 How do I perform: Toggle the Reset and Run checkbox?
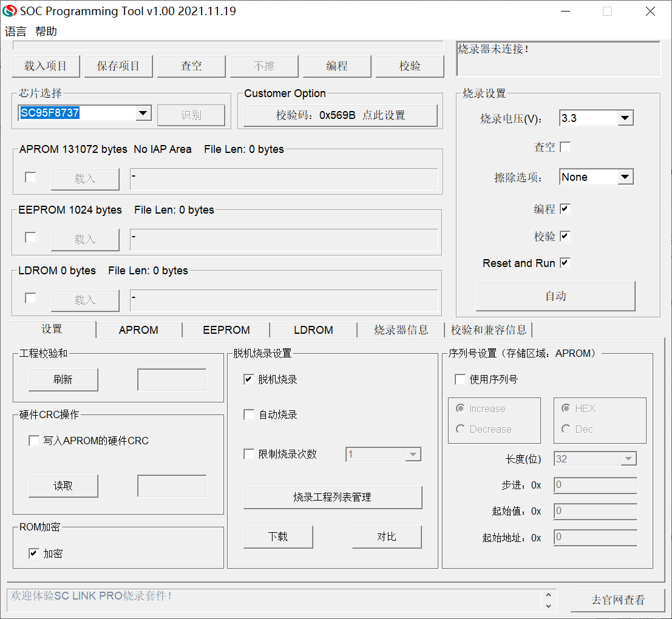[x=565, y=263]
